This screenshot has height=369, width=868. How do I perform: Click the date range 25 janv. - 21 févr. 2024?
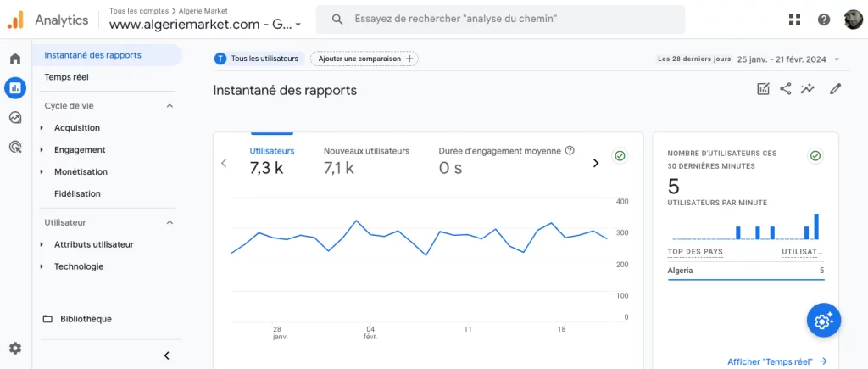coord(782,59)
